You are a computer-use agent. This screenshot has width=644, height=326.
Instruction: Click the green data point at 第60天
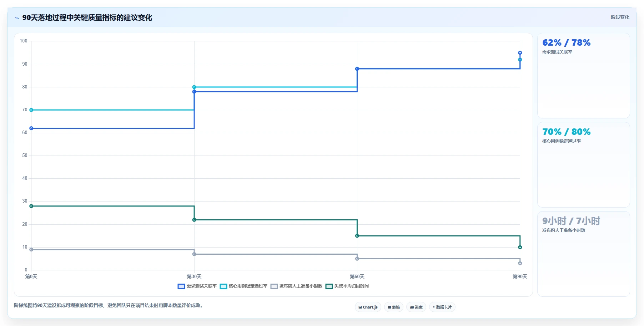pyautogui.click(x=357, y=236)
